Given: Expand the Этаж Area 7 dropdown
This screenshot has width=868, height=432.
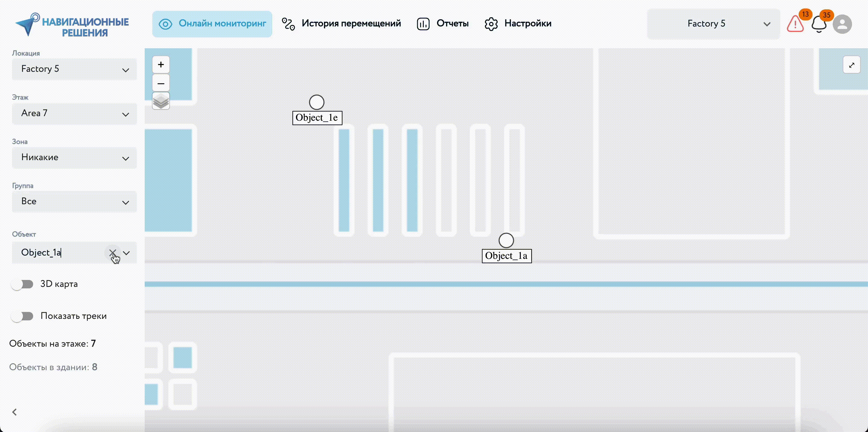Looking at the screenshot, I should [x=74, y=113].
